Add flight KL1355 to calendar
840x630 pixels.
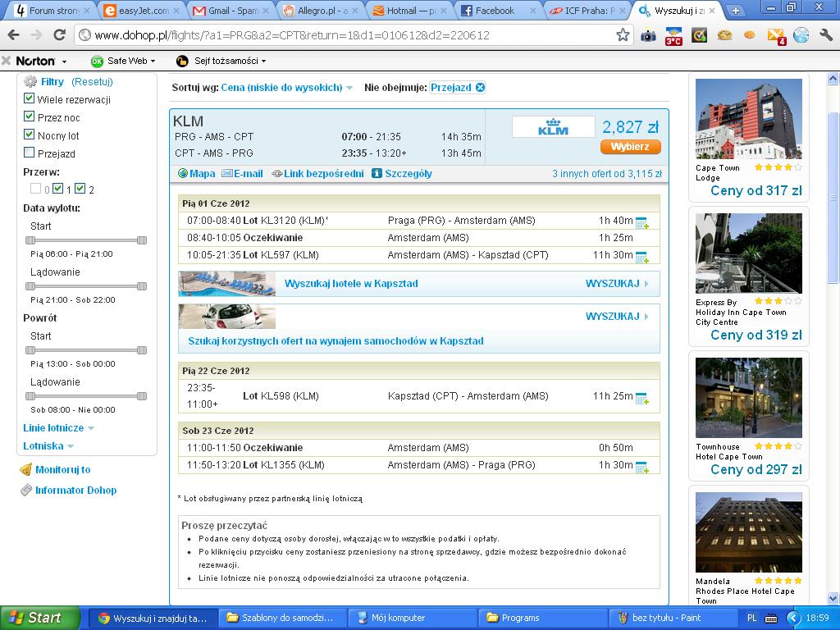point(641,468)
